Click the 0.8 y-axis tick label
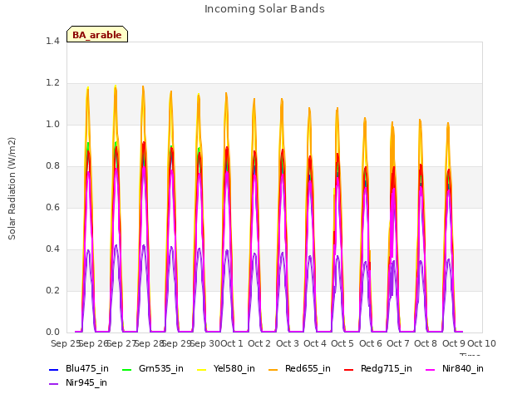Viewport: 532px width, 399px height. coord(52,165)
